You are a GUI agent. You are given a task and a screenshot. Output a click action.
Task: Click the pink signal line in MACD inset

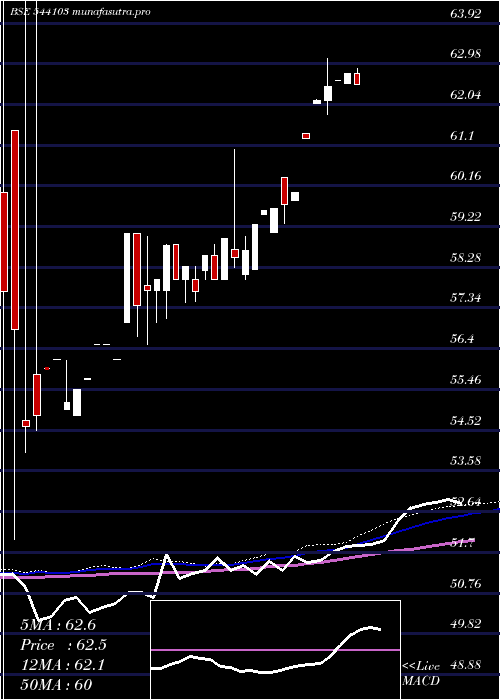[275, 650]
